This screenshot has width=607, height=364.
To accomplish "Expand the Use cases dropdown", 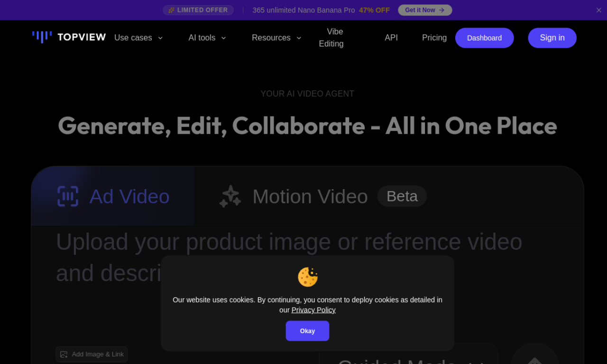I will coord(138,37).
